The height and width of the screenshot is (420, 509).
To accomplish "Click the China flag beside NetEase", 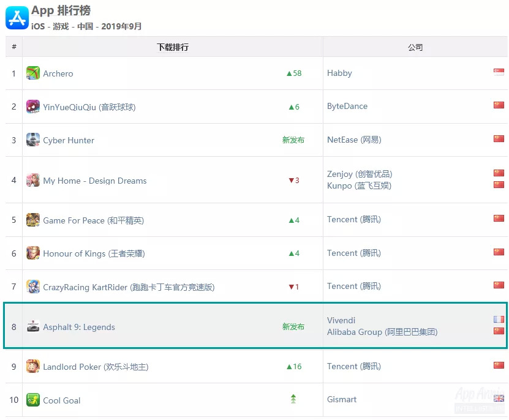I will 499,138.
